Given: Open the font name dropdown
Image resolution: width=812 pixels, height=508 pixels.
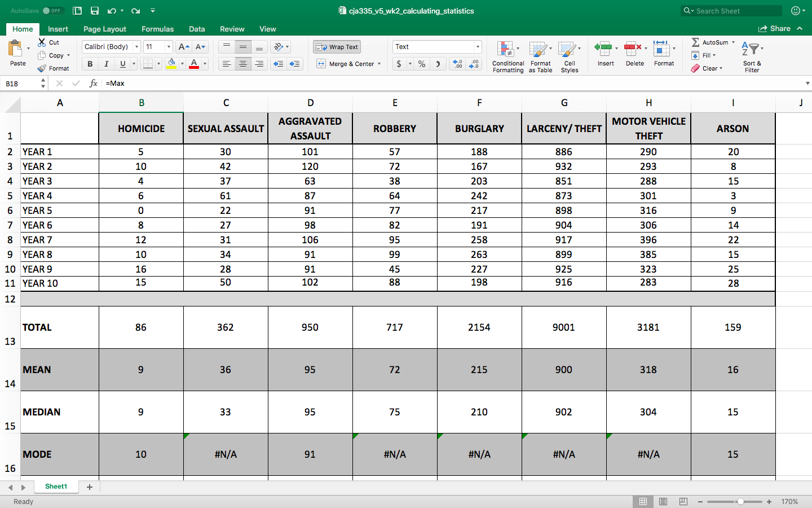Looking at the screenshot, I should (136, 47).
